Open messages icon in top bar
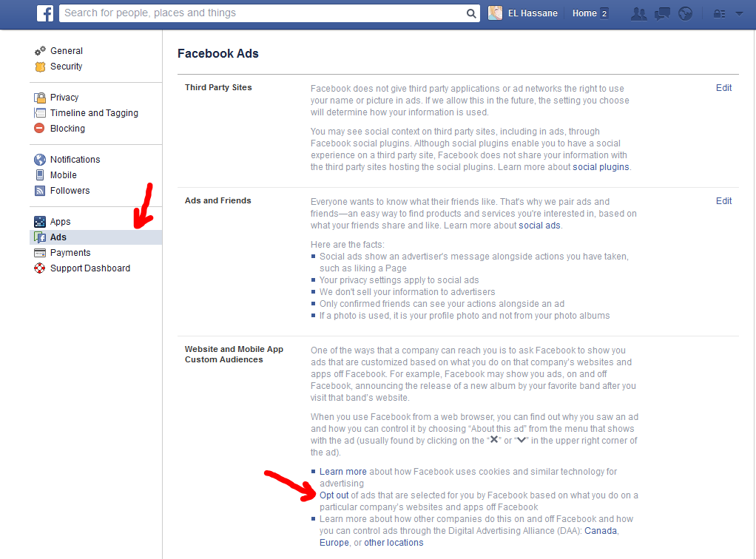756x559 pixels. coord(662,13)
